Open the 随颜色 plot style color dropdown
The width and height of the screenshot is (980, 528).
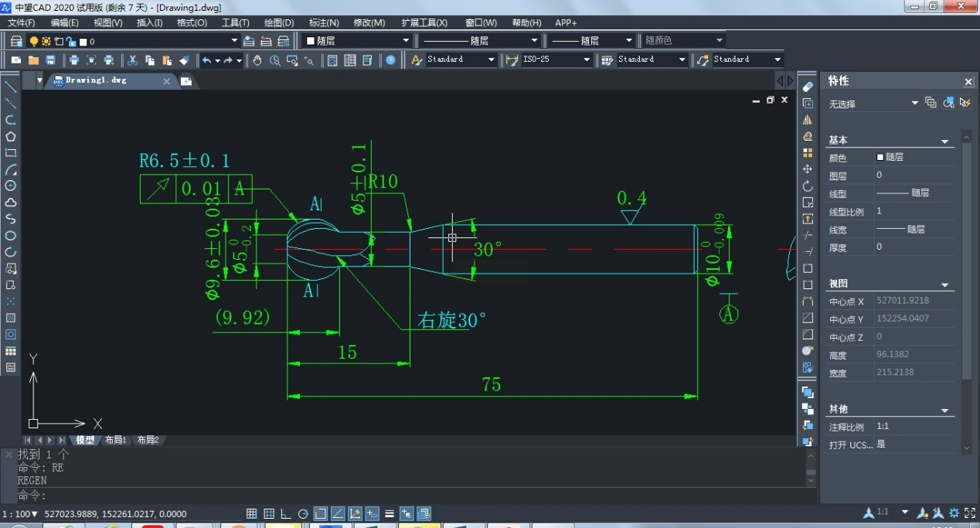coord(719,41)
